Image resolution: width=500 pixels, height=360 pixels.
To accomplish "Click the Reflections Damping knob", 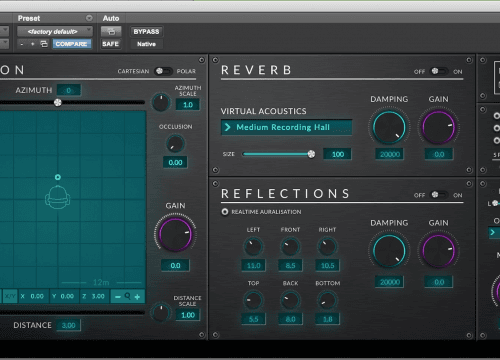I will click(x=389, y=251).
